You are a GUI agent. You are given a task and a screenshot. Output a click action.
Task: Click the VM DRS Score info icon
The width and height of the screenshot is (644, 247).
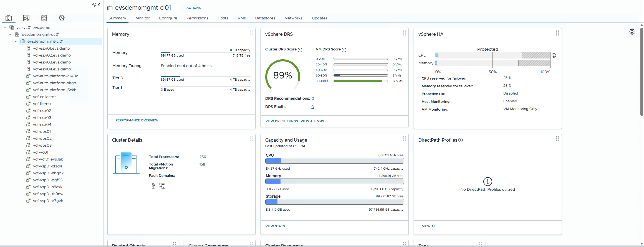pyautogui.click(x=344, y=50)
